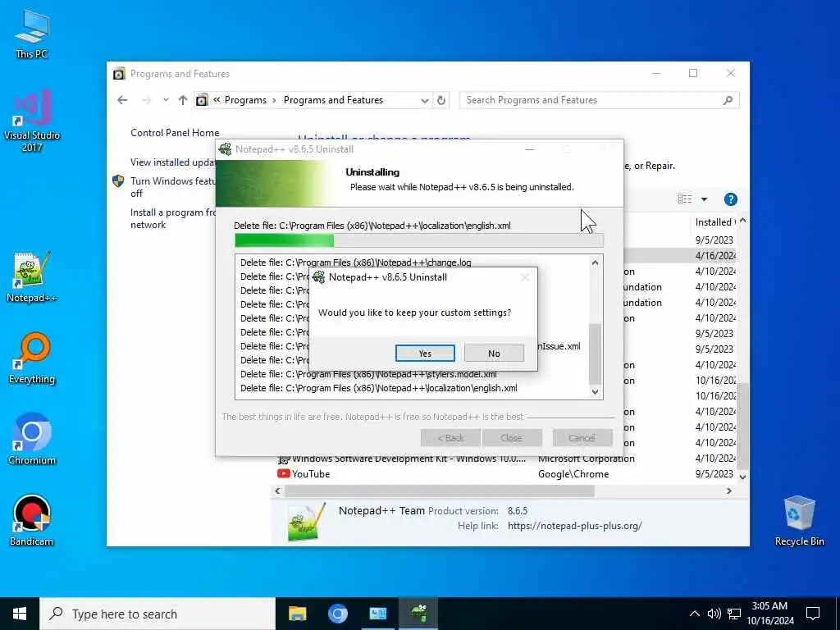Screen dimensions: 840x630
Task: Open Everything desktop shortcut
Action: (32, 358)
